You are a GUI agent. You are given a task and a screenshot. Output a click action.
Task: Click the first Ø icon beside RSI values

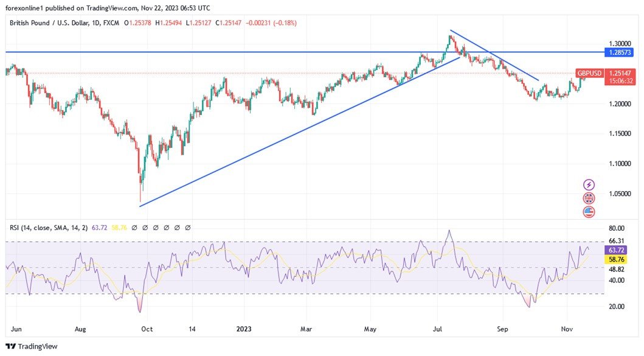[x=134, y=227]
